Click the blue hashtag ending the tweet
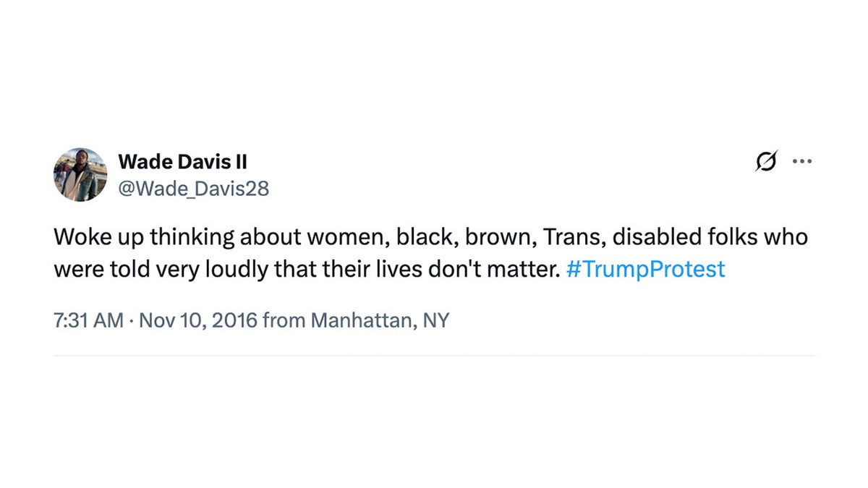Viewport: 868px width, 488px height. tap(646, 269)
